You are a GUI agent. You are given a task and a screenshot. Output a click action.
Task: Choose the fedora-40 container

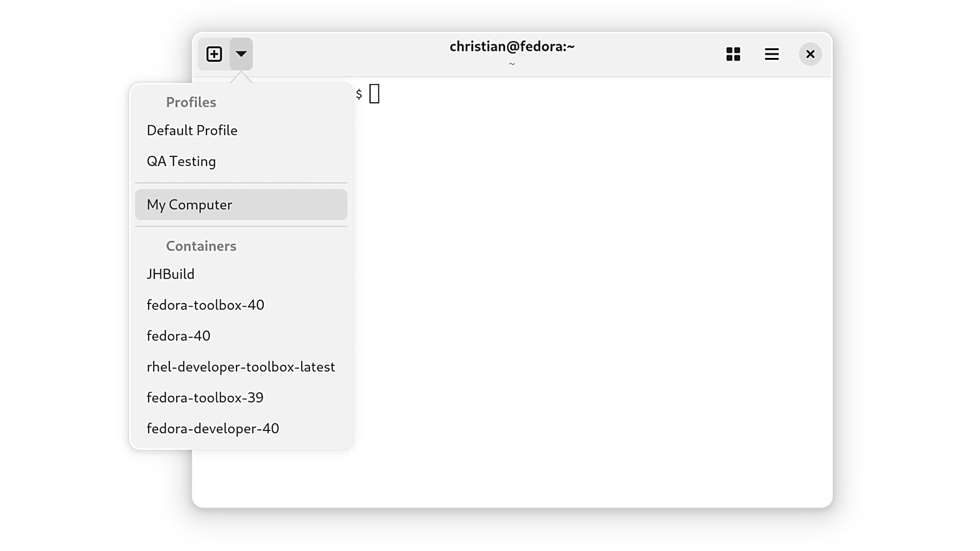pos(241,336)
